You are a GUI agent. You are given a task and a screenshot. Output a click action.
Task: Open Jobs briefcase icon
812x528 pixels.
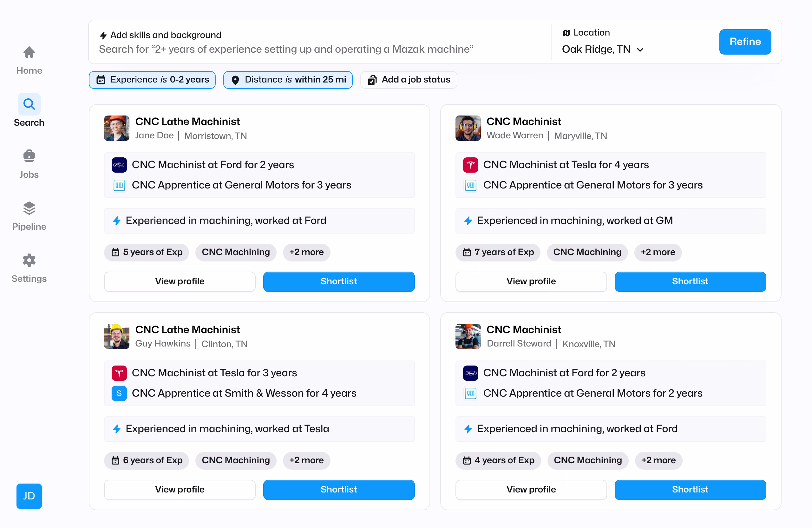pos(29,156)
